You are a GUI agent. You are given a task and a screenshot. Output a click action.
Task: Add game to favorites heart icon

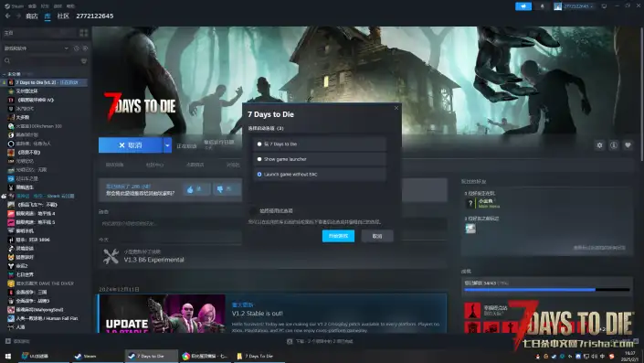[x=628, y=145]
